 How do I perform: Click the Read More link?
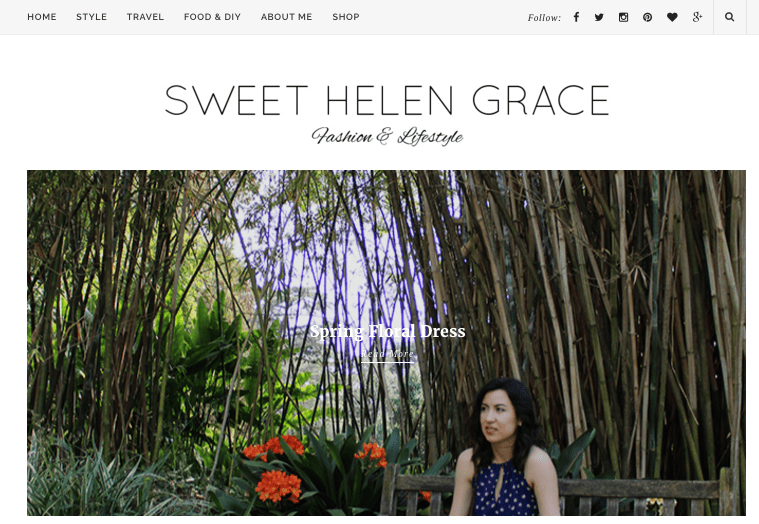point(387,354)
